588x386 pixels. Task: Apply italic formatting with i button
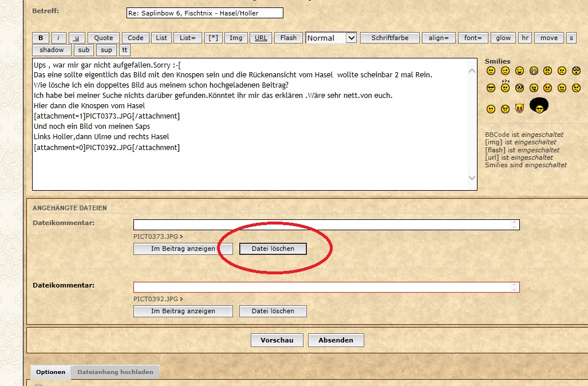point(59,38)
